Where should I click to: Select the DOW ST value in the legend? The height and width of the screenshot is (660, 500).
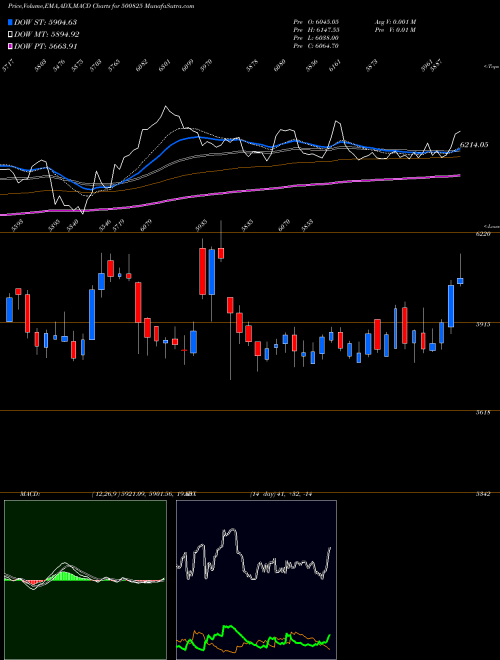coord(61,22)
